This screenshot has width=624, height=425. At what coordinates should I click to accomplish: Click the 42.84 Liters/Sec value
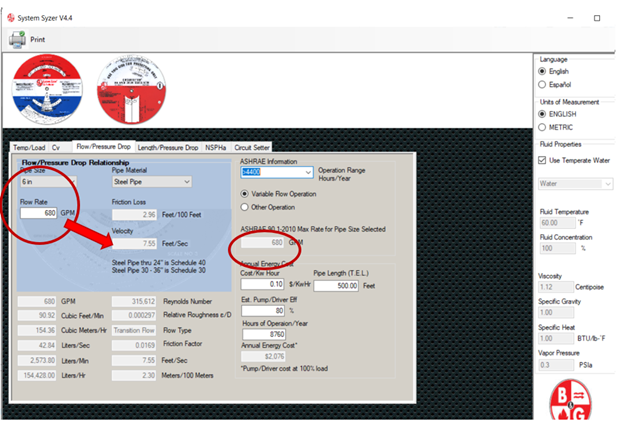click(x=37, y=345)
